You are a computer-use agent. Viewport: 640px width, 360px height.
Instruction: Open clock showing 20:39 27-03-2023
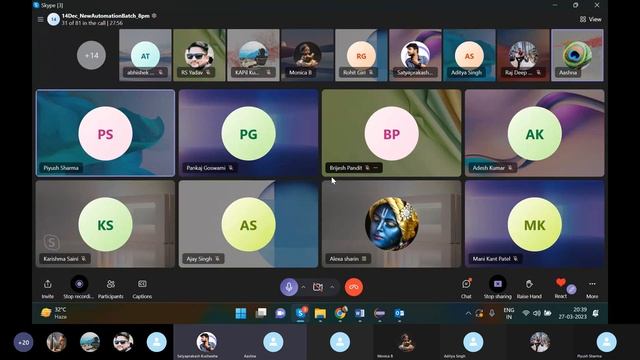pyautogui.click(x=572, y=313)
